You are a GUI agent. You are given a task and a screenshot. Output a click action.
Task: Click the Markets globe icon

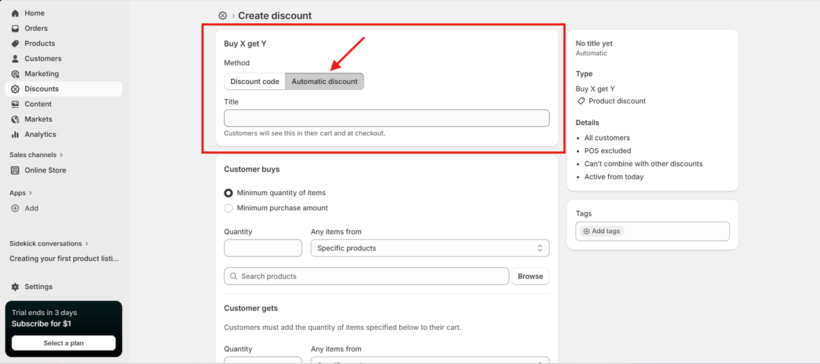pyautogui.click(x=15, y=119)
